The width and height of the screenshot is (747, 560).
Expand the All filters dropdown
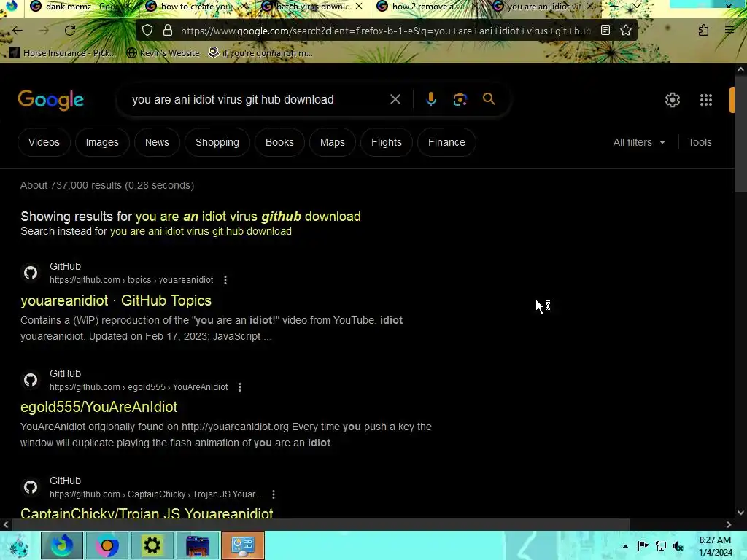[x=639, y=142]
